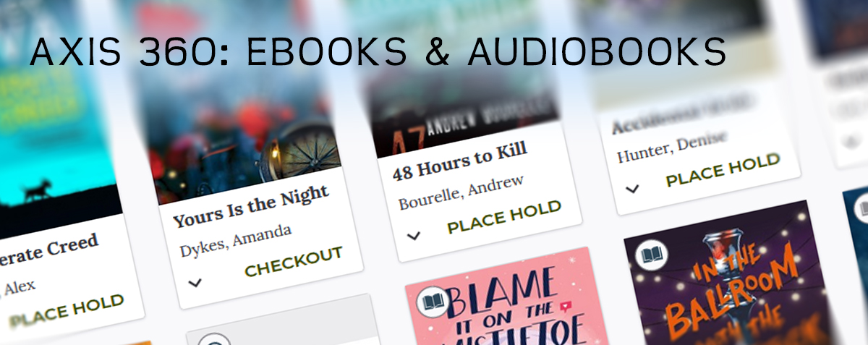Open the 48 Hours to Kill title link

[460, 161]
